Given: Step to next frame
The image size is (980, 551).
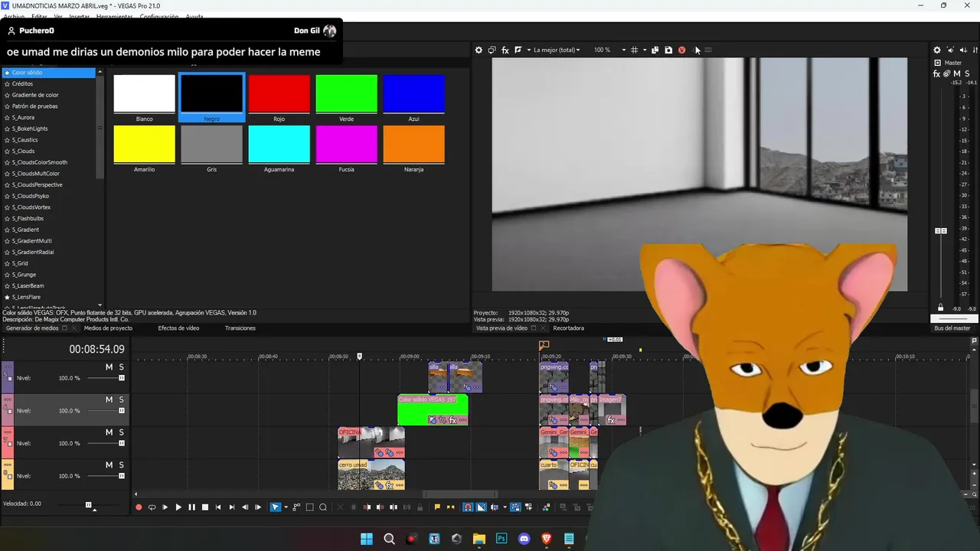Looking at the screenshot, I should (258, 507).
